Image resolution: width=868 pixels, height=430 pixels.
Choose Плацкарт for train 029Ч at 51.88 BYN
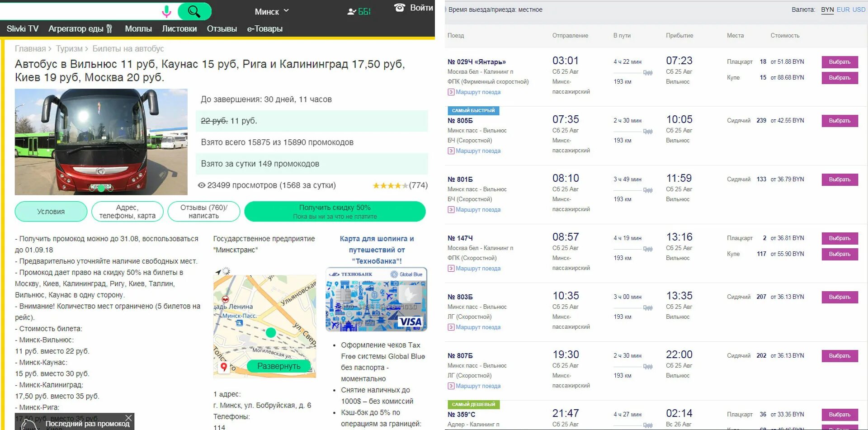click(x=840, y=62)
